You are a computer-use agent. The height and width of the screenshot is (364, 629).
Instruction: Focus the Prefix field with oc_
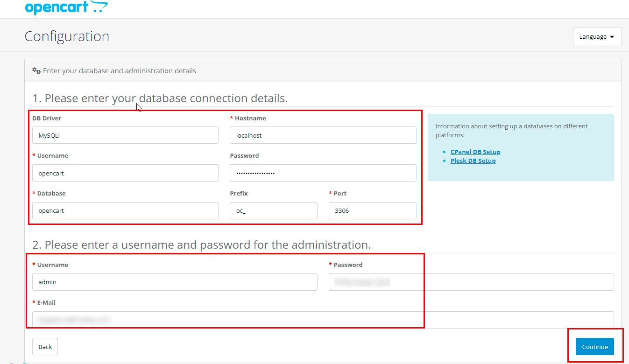coord(273,210)
